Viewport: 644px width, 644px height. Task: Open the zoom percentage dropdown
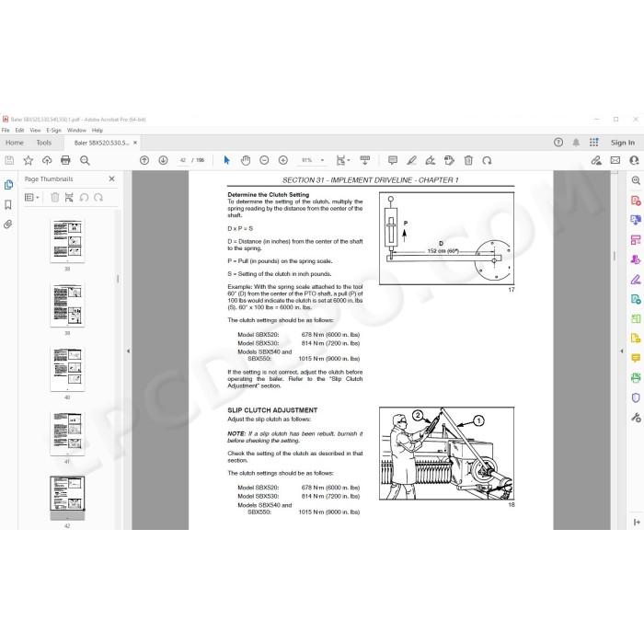point(322,160)
